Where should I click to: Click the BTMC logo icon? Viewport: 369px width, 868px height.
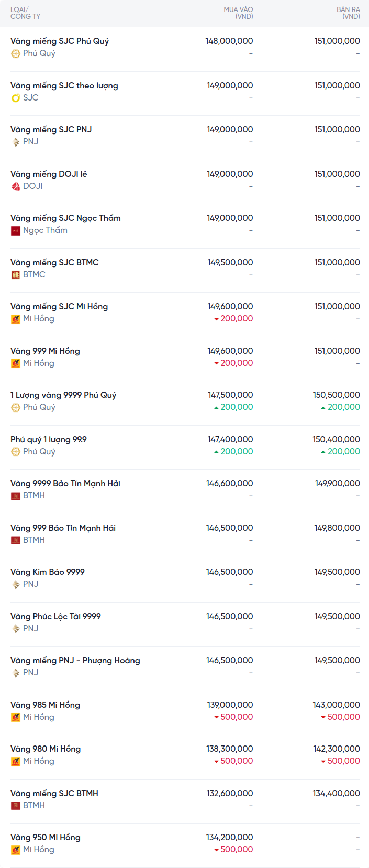(x=16, y=275)
